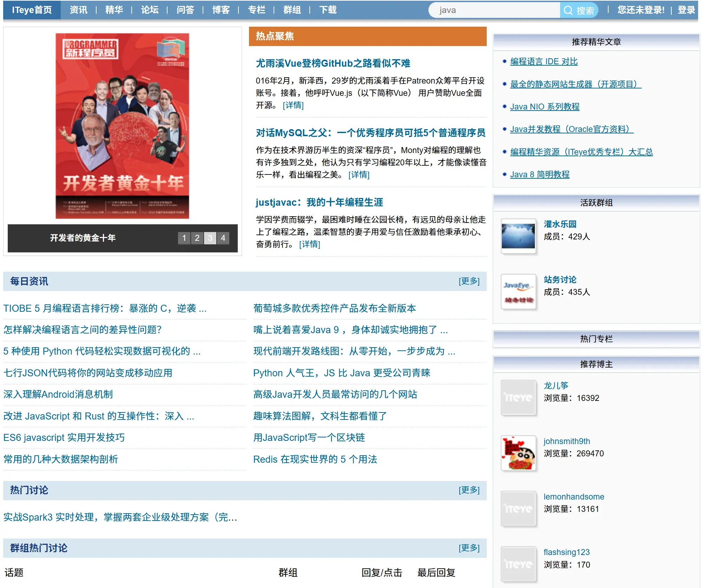This screenshot has width=702, height=588.
Task: Select currently highlighted carousel slide 3
Action: coord(210,238)
